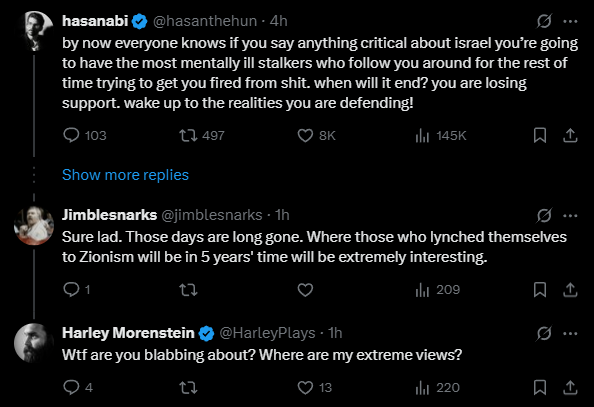
Task: Like the Jimblesnarks reply
Action: tap(305, 290)
